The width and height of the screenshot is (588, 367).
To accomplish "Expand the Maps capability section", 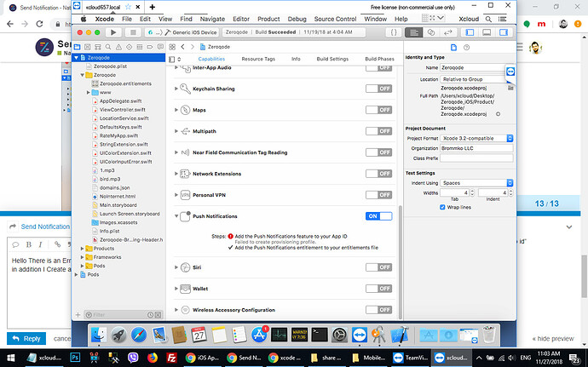I will 176,110.
